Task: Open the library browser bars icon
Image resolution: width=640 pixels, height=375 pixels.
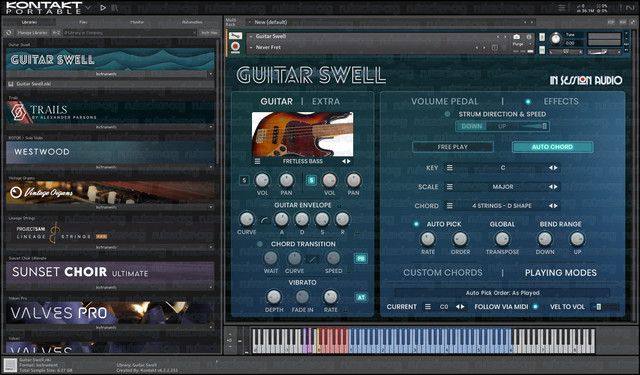Action: click(115, 7)
